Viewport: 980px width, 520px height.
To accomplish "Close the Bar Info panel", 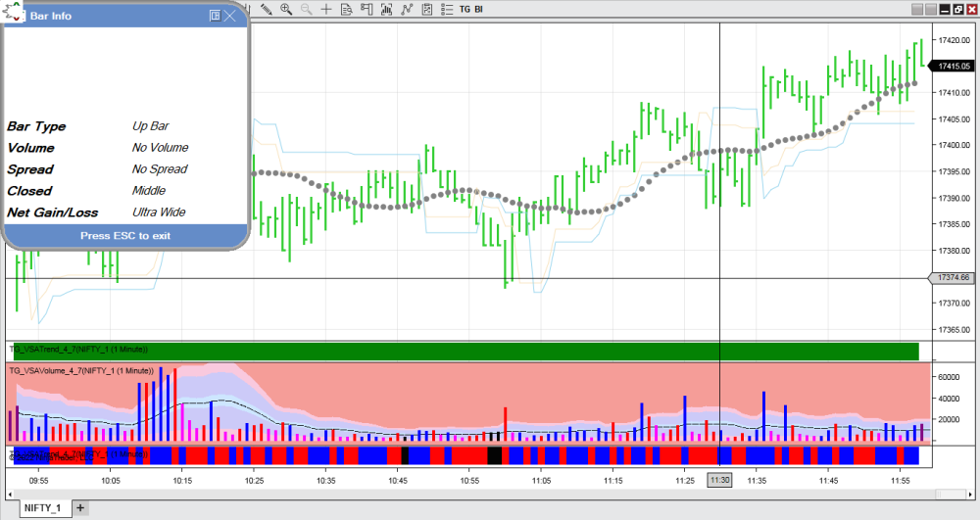I will click(230, 16).
